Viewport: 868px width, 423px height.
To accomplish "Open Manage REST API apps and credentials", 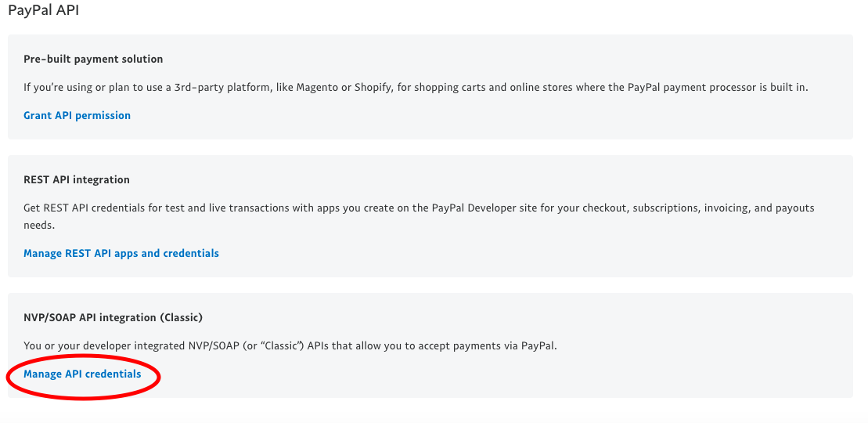I will [x=121, y=253].
